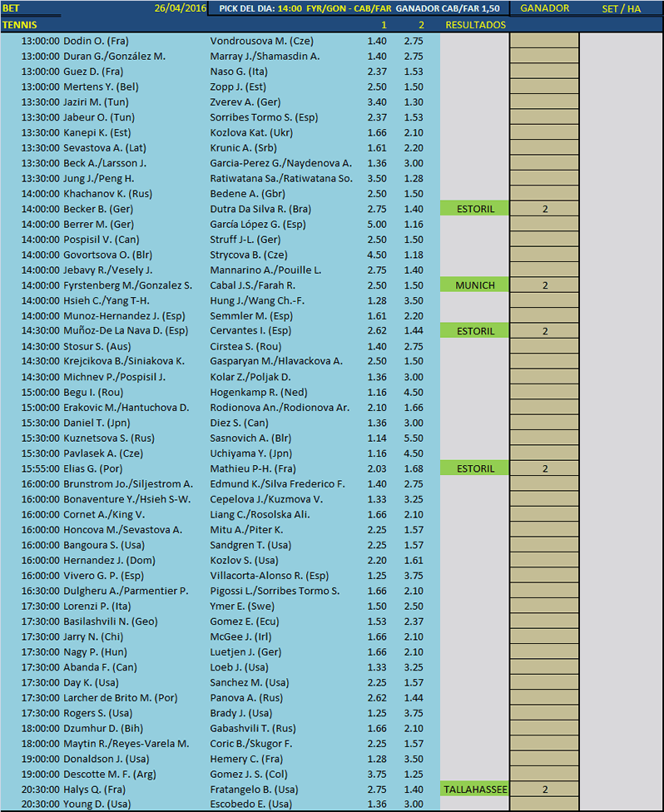Select Sorribes Tormo S. (Esp) cell
664x812 pixels.
pos(264,117)
